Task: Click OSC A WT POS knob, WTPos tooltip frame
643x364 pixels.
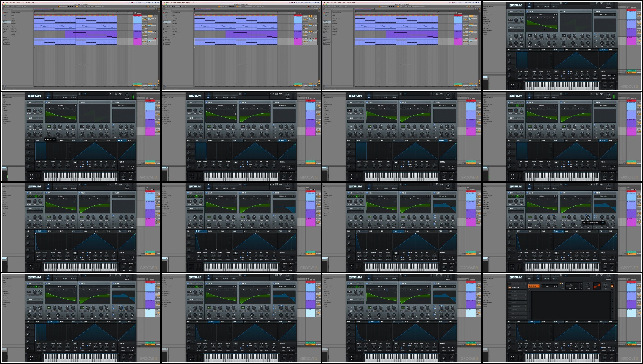Action: point(49,134)
